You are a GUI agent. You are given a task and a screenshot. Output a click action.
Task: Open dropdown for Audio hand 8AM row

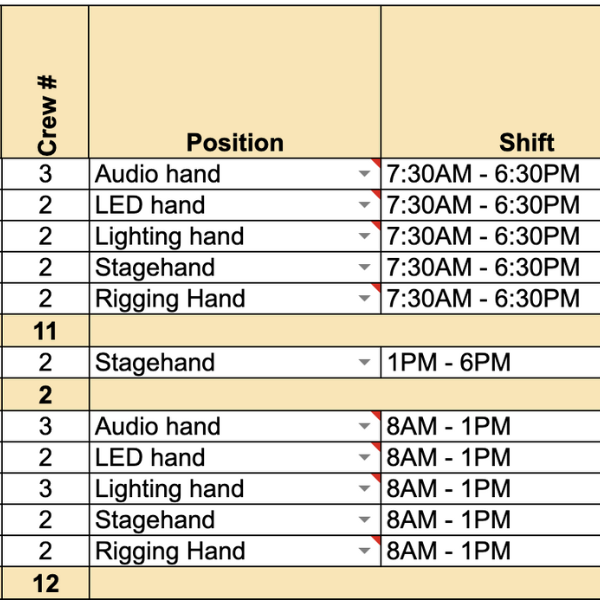click(x=364, y=426)
